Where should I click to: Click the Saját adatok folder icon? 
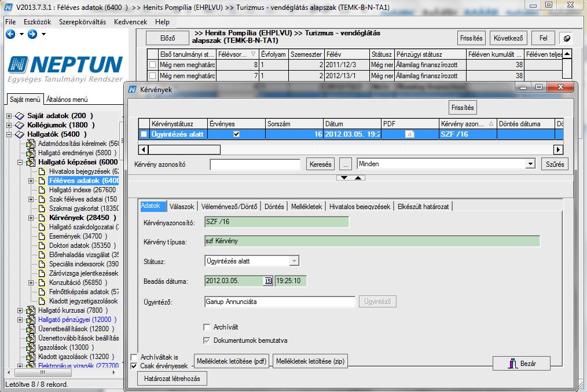20,116
